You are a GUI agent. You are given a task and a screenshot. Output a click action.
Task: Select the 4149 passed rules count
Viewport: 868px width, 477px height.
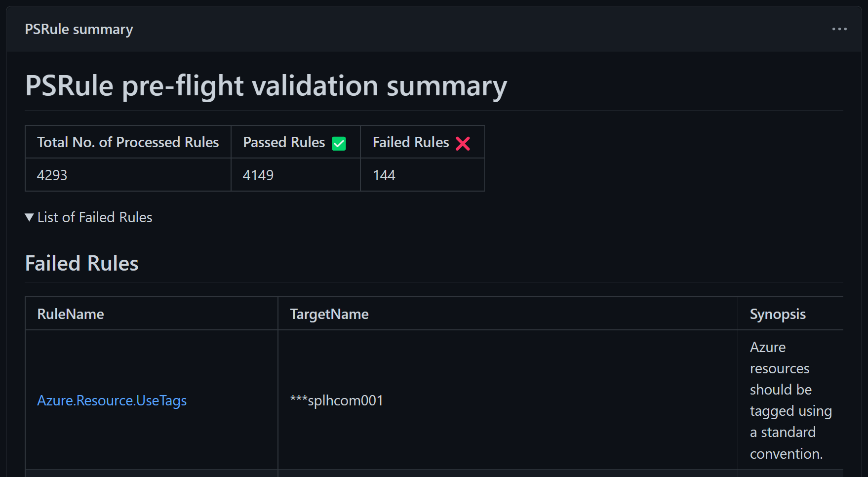tap(258, 175)
